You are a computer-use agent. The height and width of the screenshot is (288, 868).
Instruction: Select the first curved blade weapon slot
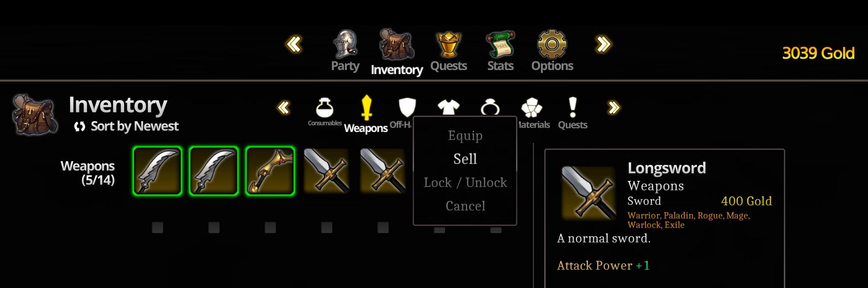click(x=157, y=171)
